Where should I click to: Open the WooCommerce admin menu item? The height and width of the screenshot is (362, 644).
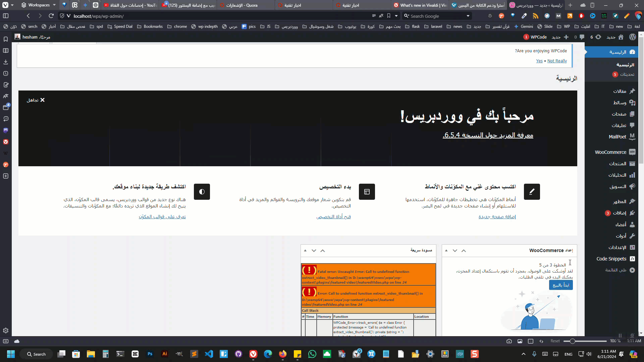610,152
